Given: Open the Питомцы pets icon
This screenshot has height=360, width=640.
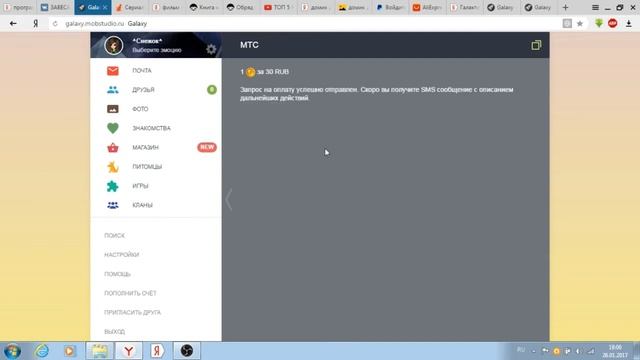Looking at the screenshot, I should [113, 167].
